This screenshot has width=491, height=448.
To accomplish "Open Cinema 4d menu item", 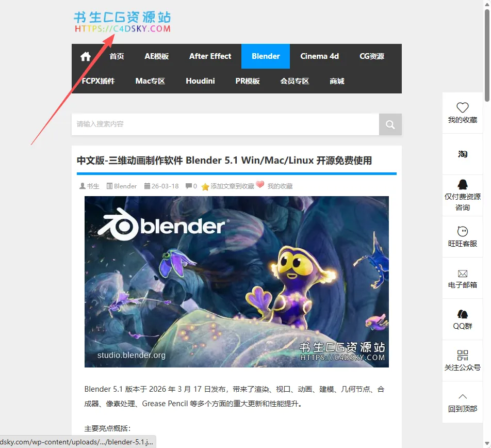I will [x=319, y=56].
